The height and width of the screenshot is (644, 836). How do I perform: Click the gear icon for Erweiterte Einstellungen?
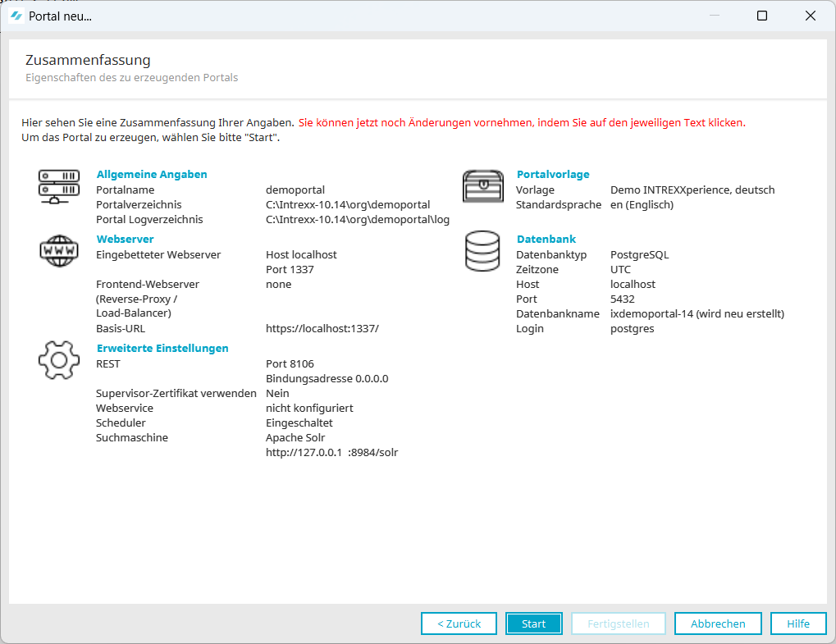[x=59, y=360]
